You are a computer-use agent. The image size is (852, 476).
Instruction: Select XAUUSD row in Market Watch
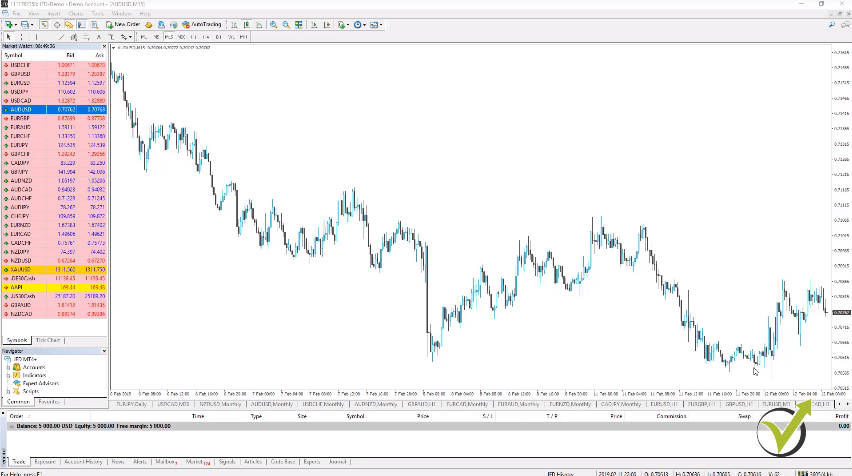(x=54, y=270)
